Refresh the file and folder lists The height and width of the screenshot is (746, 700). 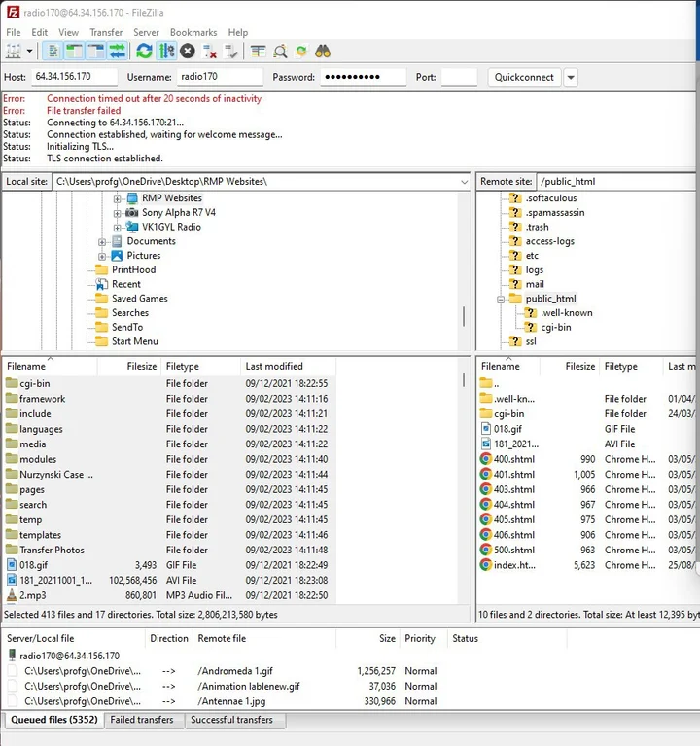[144, 51]
